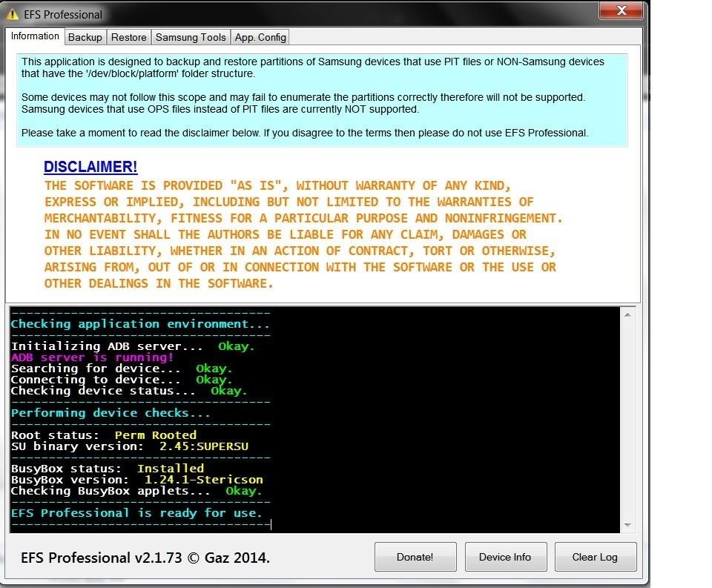Click 'EFS Professional is ready for use.' line
712x588 pixels.
[x=136, y=513]
